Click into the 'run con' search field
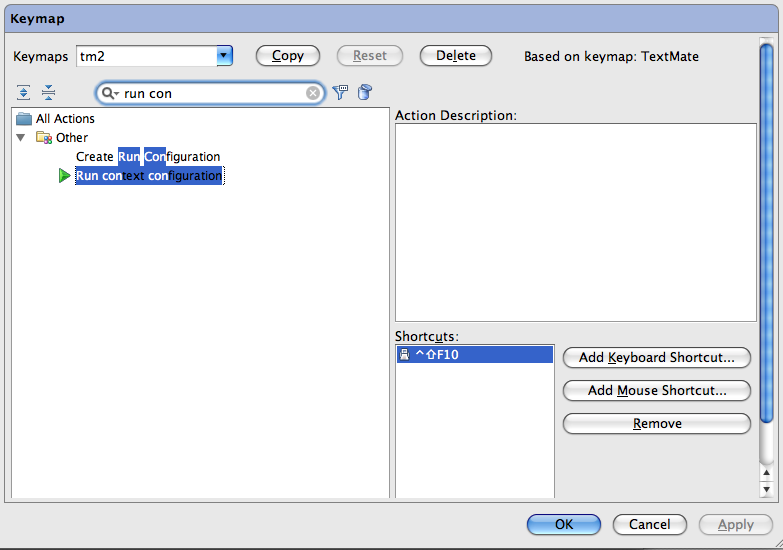This screenshot has height=550, width=783. pyautogui.click(x=210, y=93)
